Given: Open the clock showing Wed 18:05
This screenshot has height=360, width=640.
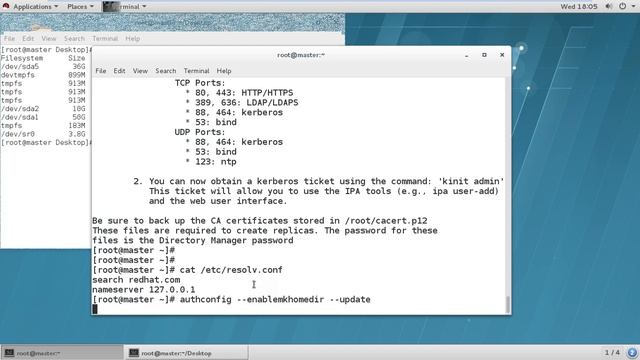Looking at the screenshot, I should (x=578, y=7).
